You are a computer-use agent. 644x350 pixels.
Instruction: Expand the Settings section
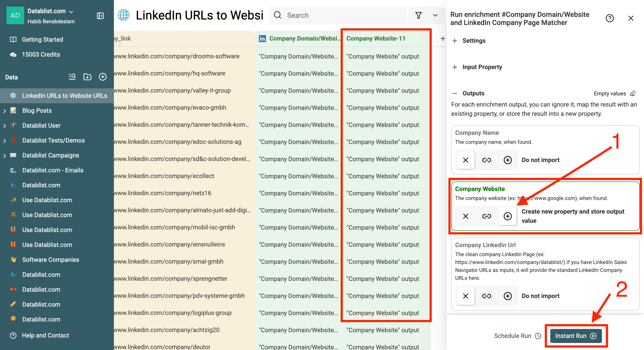point(455,41)
